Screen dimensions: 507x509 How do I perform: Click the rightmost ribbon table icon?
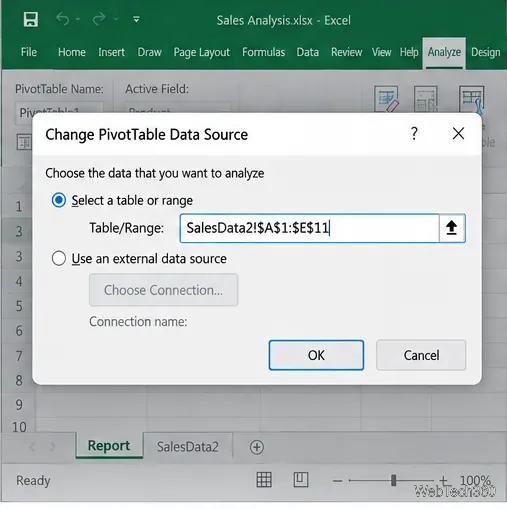click(x=472, y=100)
